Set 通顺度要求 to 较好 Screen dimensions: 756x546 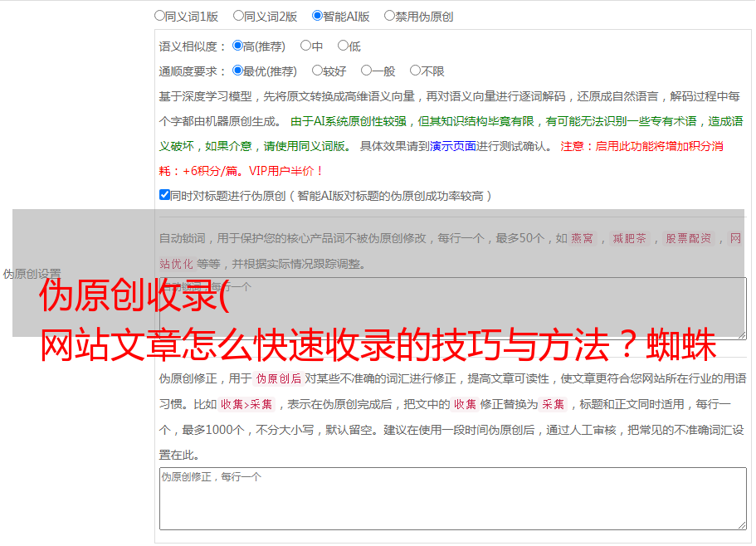point(317,71)
